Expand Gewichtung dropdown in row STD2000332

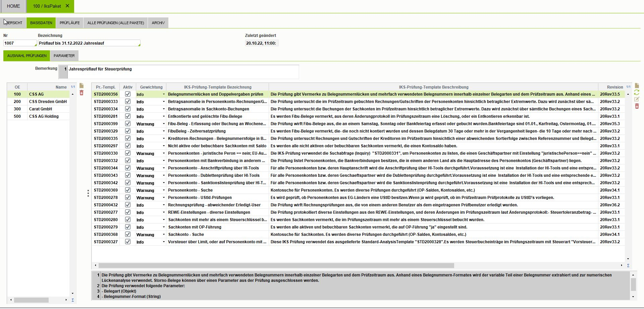tap(164, 161)
